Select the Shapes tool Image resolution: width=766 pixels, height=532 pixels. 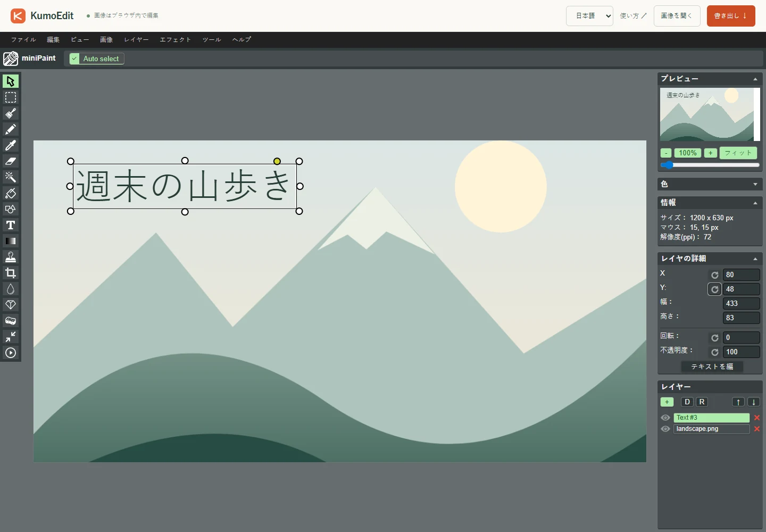(11, 209)
